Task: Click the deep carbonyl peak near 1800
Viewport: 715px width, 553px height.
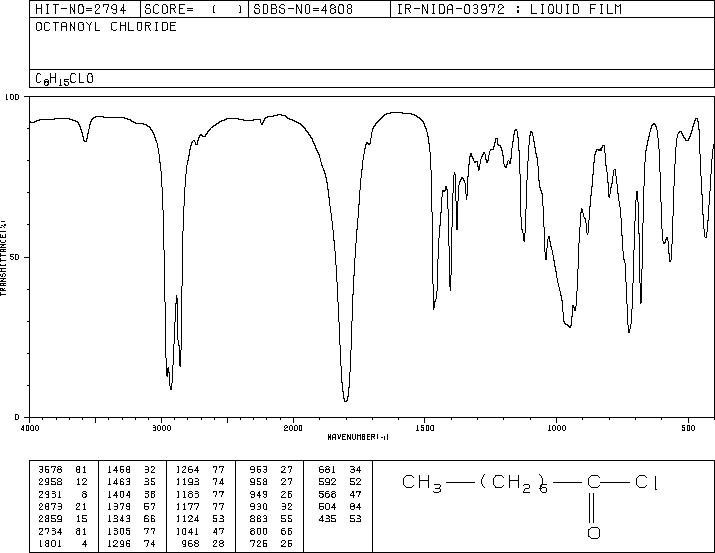Action: (346, 399)
